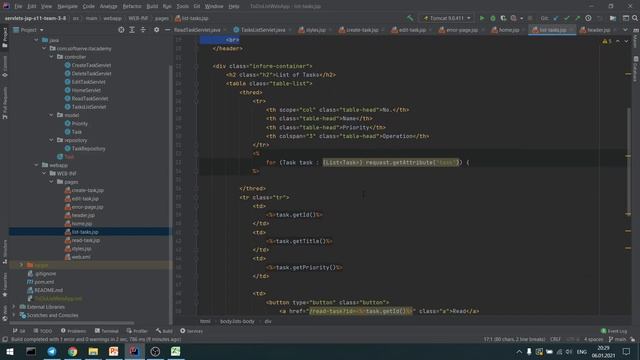The width and height of the screenshot is (640, 360).
Task: Collapse the controller package folder
Action: (x=51, y=57)
